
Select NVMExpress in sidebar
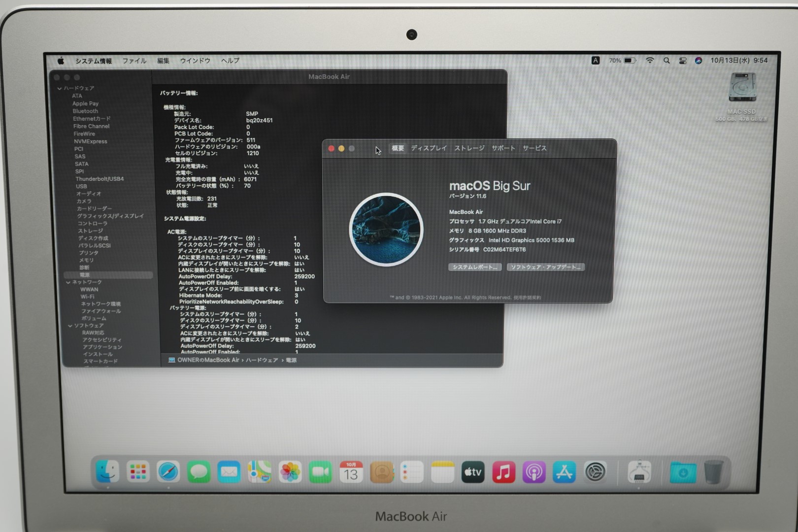[91, 141]
